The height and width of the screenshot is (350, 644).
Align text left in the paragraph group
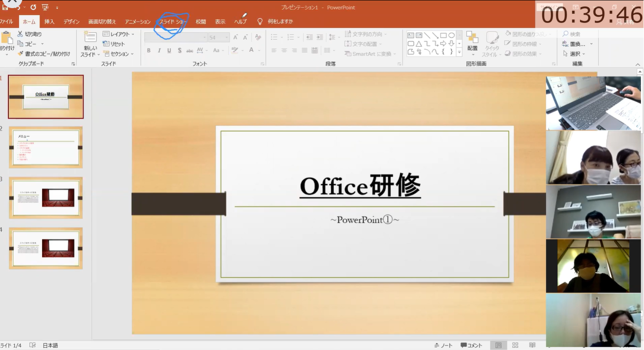click(x=274, y=50)
